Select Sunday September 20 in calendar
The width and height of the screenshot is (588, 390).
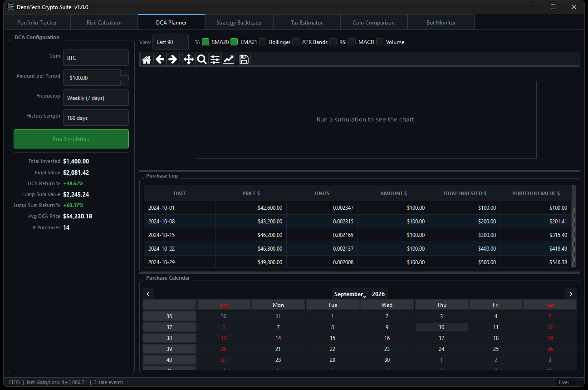pyautogui.click(x=224, y=349)
